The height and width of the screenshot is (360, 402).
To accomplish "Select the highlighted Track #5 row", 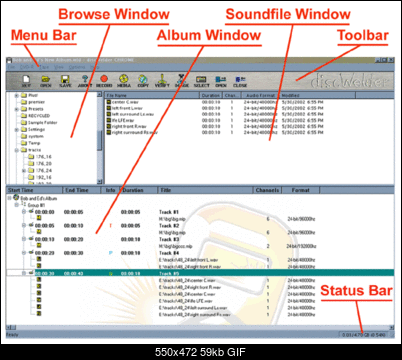I will (x=200, y=273).
